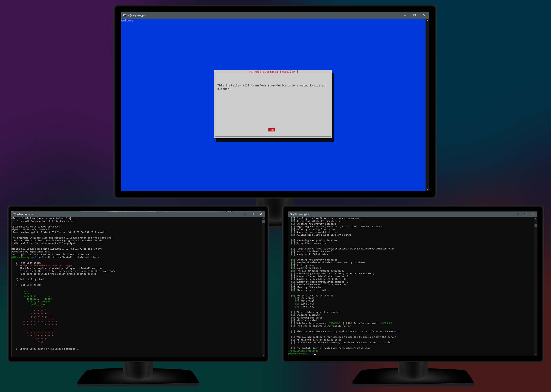Click the terminal icon in the top window title bar
Screen dimensions: 551x392
pos(125,16)
